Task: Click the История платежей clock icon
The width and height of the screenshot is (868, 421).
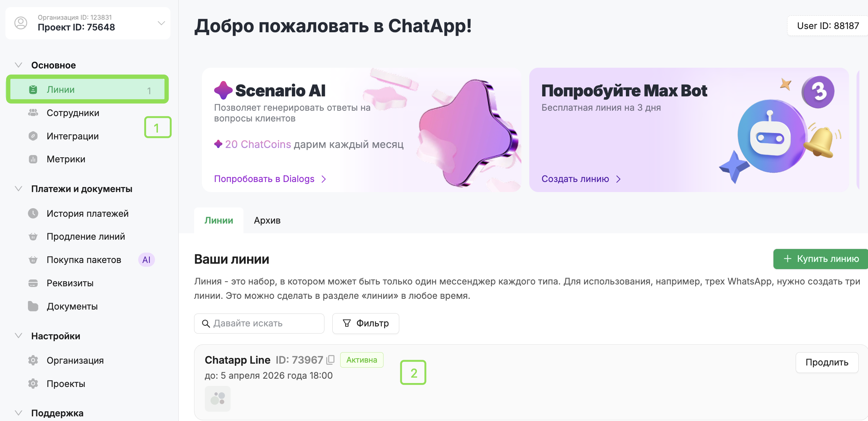Action: tap(33, 214)
